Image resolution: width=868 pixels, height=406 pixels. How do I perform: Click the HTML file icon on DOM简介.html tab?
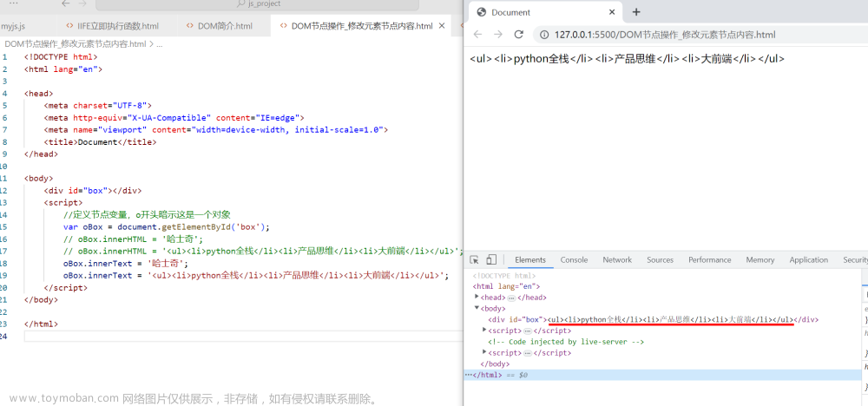click(x=190, y=25)
